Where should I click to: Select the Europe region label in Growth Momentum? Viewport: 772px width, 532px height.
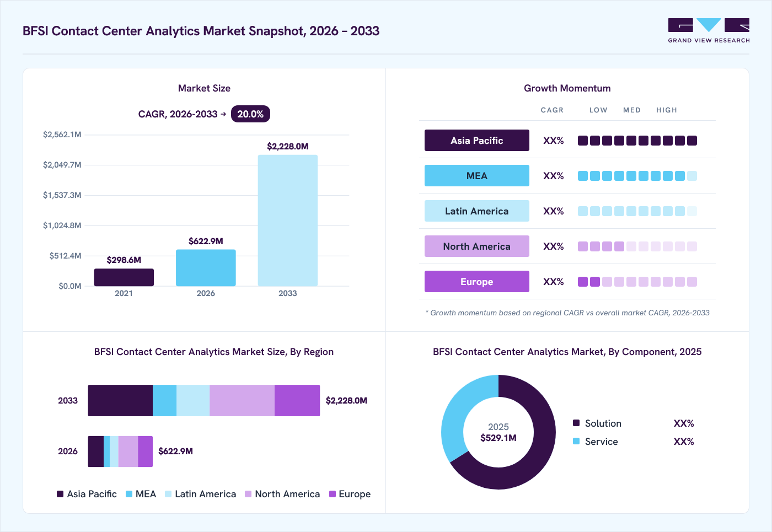pos(477,282)
